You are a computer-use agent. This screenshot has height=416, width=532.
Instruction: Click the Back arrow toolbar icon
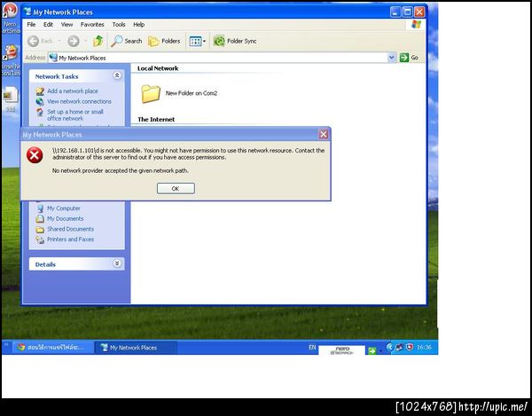(33, 41)
